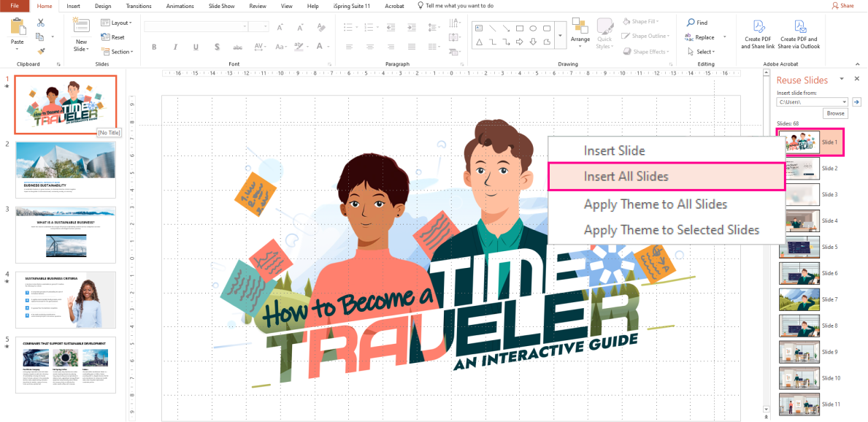Switch to the Transitions tab
This screenshot has width=868, height=422.
click(x=139, y=6)
